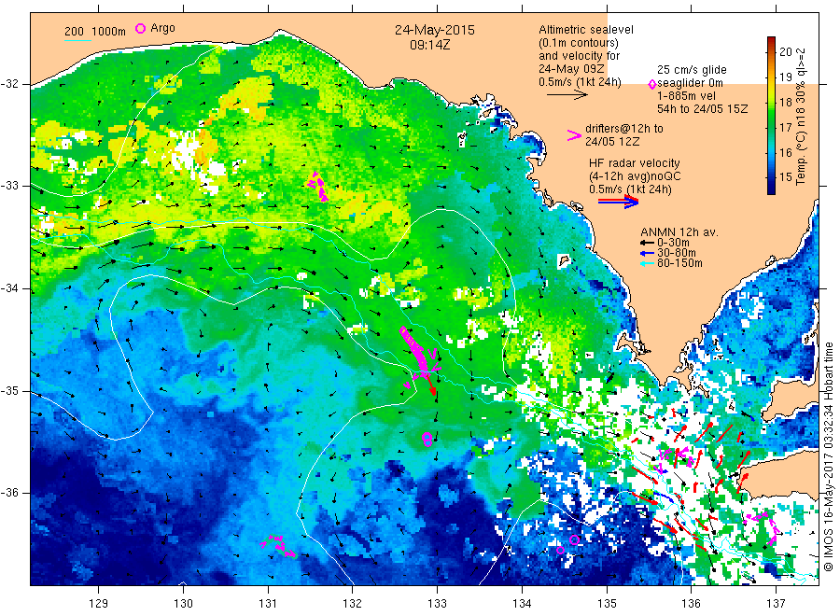840x616 pixels.
Task: Click the '24-May-2015' date label
Action: tap(435, 30)
